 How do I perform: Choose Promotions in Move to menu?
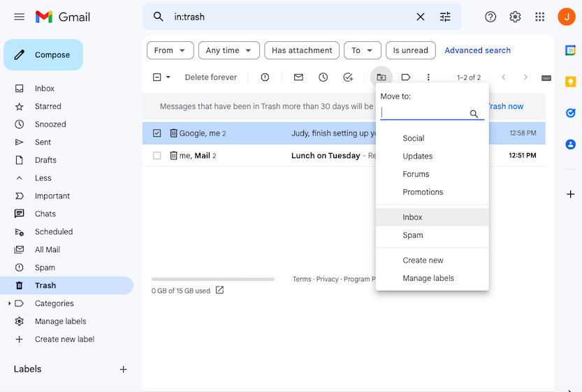click(432, 192)
